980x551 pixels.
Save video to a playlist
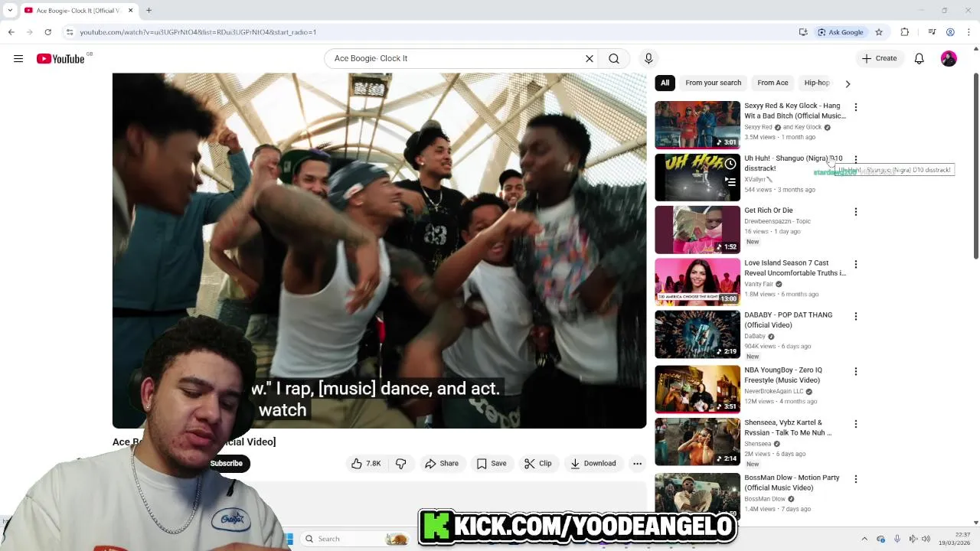(x=492, y=464)
